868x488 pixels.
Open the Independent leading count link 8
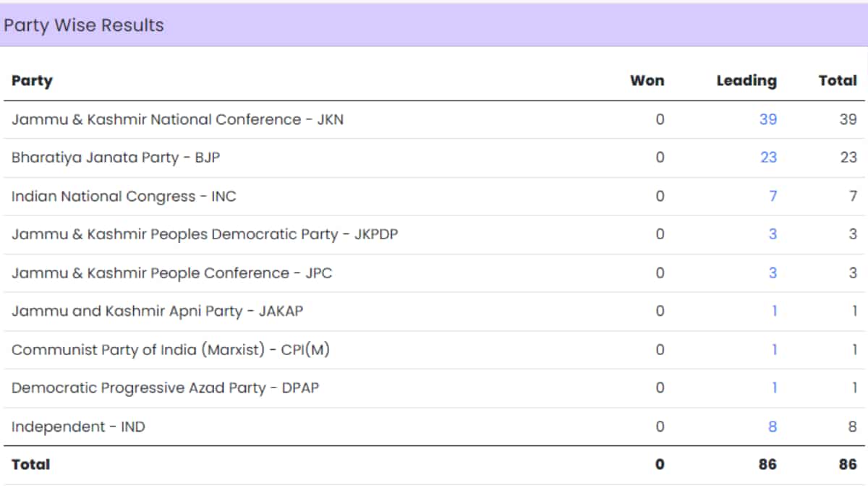tap(773, 427)
